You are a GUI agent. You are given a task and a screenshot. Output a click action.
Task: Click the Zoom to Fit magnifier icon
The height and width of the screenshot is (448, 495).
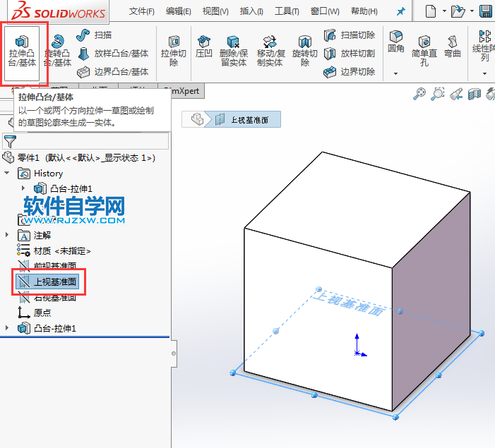(419, 94)
